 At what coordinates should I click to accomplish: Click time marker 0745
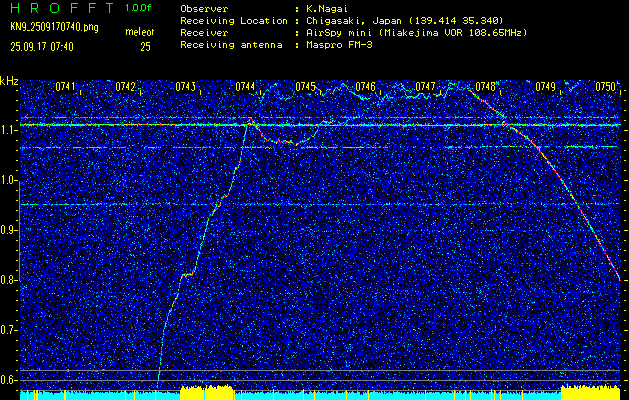305,87
